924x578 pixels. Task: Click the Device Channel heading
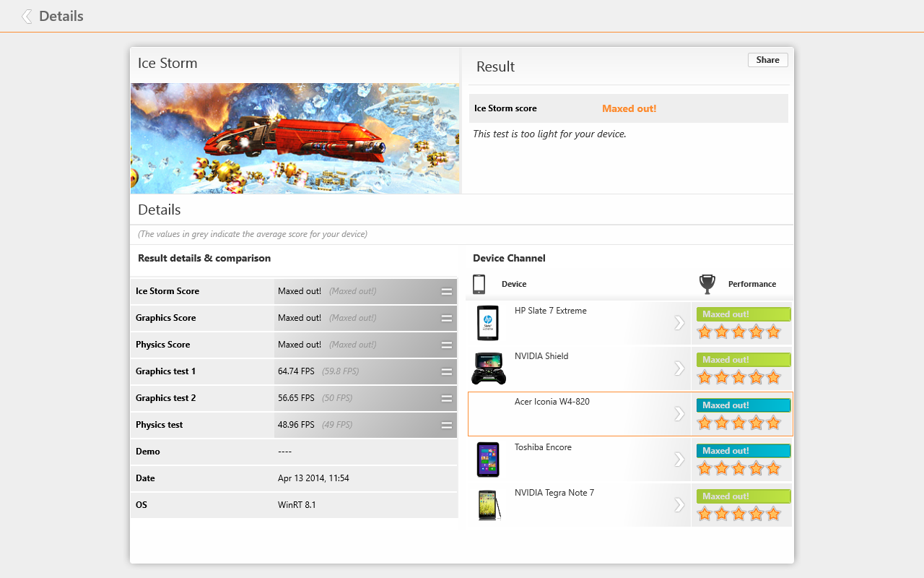coord(509,258)
